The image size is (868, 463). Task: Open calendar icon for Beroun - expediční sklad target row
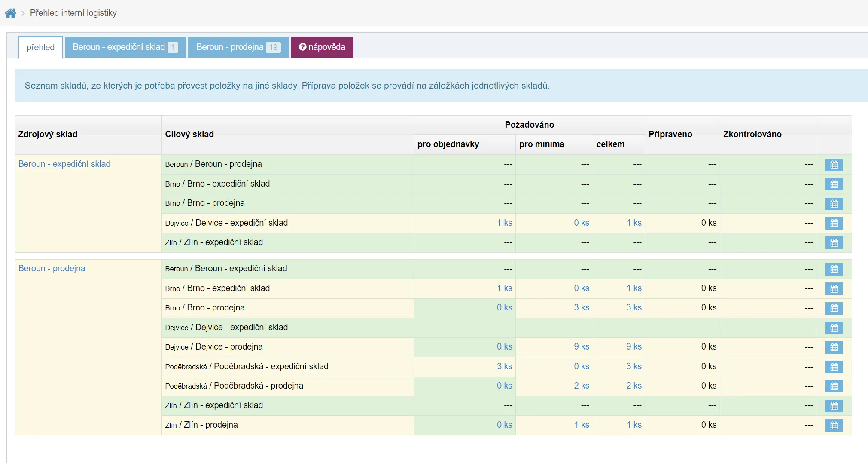point(834,269)
